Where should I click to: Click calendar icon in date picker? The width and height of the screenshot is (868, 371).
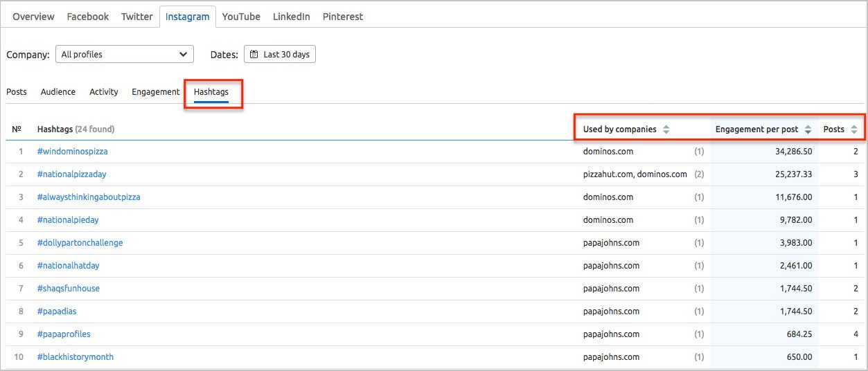[x=254, y=55]
